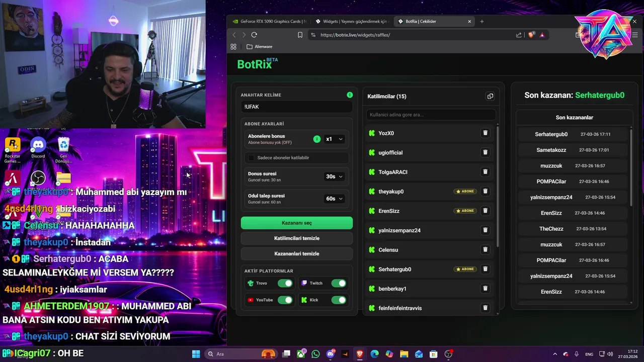
Task: Click the BotRix BETA logo
Action: 257,64
